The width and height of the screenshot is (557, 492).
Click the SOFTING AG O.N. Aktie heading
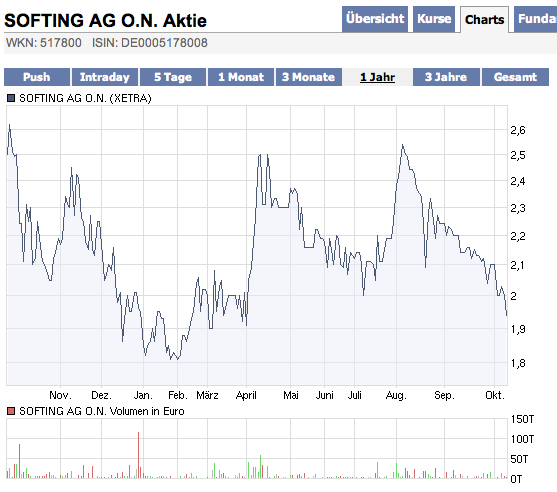pos(106,20)
